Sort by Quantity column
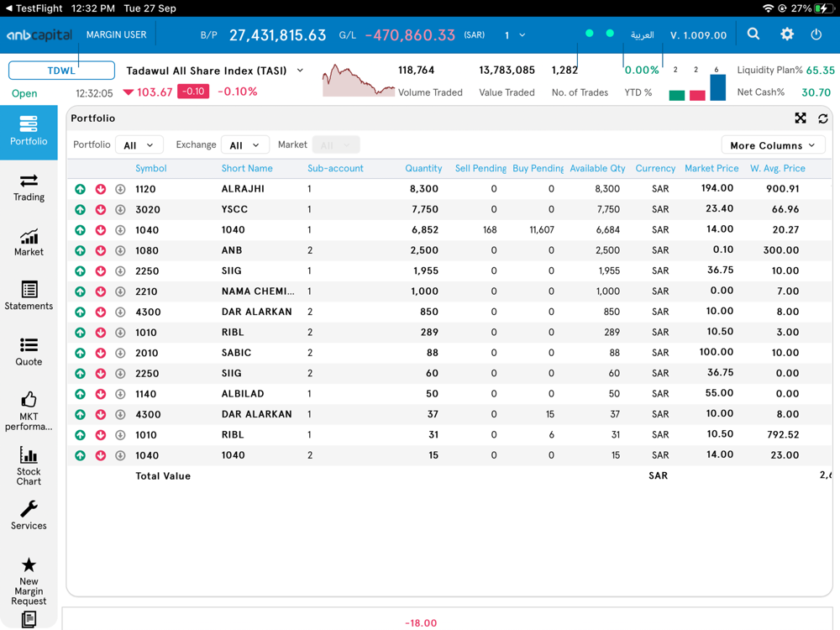Image resolution: width=840 pixels, height=630 pixels. click(423, 168)
